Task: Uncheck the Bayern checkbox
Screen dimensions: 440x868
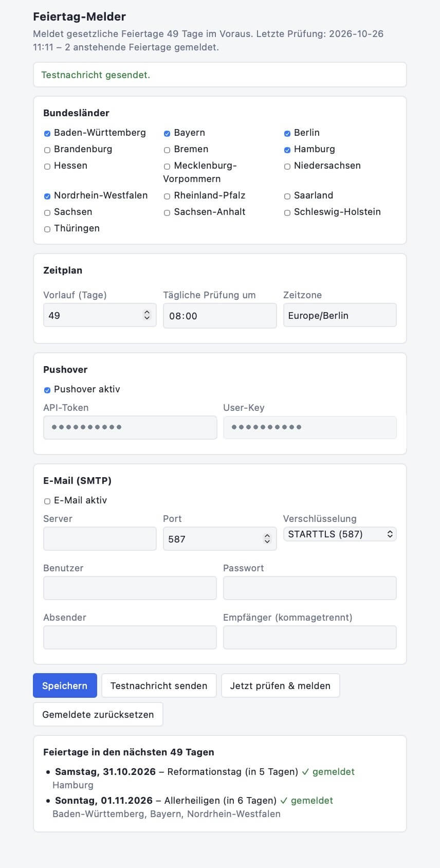Action: (x=167, y=134)
